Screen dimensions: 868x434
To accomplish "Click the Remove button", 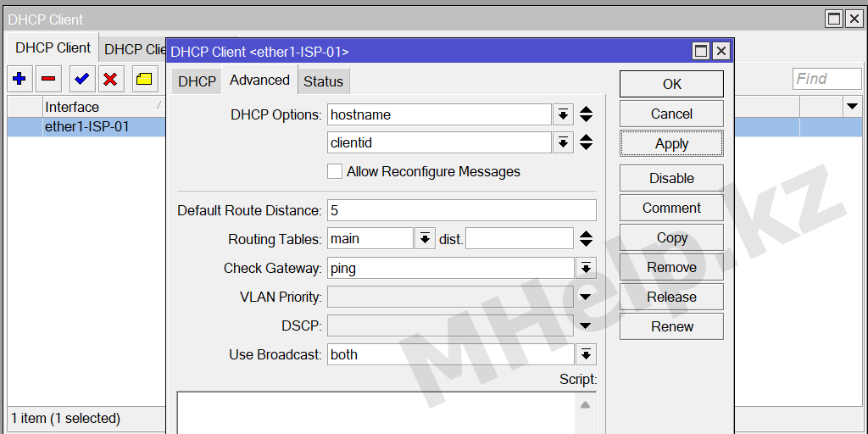I will (671, 267).
